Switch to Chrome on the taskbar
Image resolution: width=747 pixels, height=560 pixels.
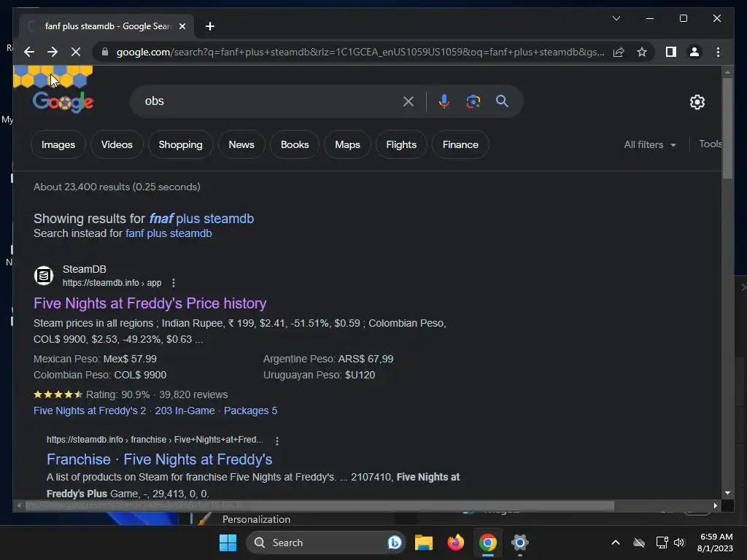(488, 542)
